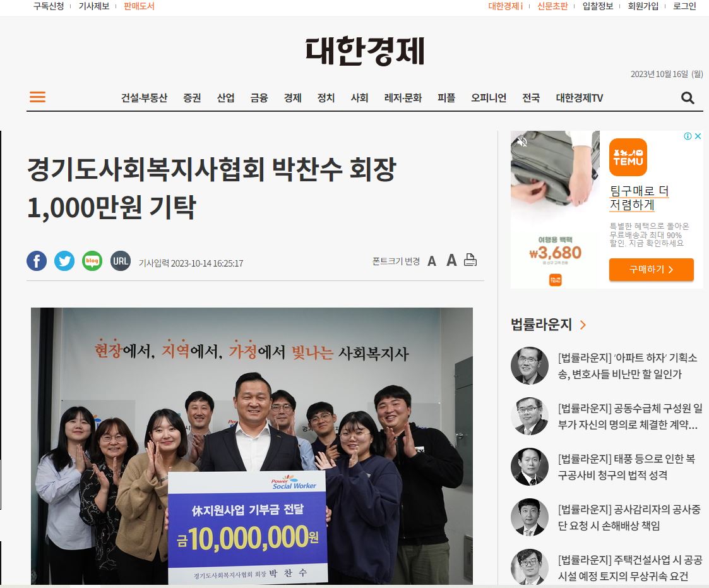
Task: Close the TEMU advertisement
Action: tap(698, 136)
